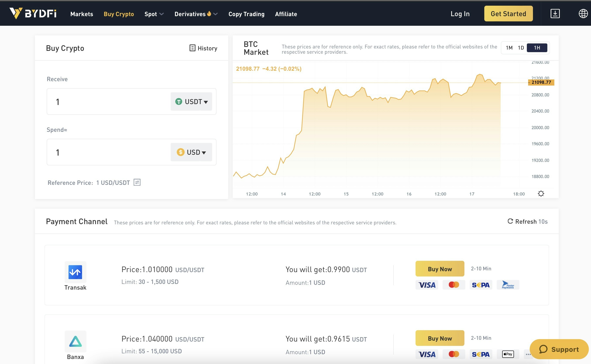Expand the Derivatives menu chevron
This screenshot has width=591, height=364.
pos(215,14)
